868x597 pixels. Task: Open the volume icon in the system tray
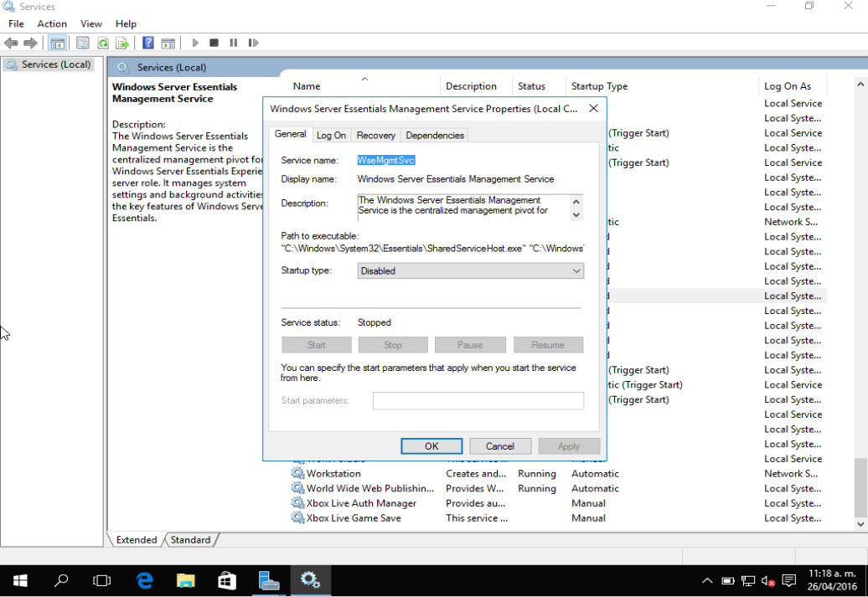click(767, 580)
